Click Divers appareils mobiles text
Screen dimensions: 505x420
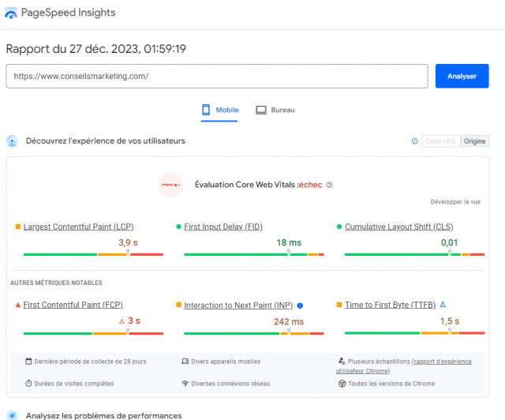(x=226, y=362)
